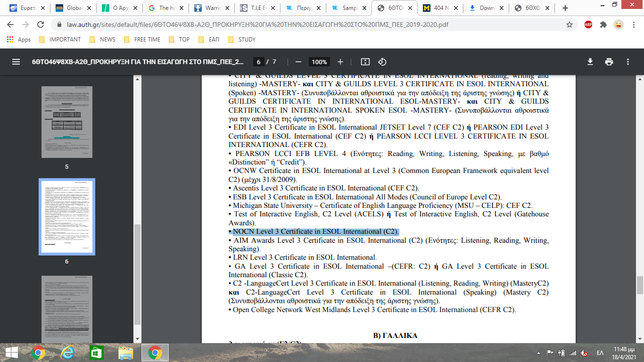
Task: Open the Chrome extensions puzzle icon
Action: point(603,25)
